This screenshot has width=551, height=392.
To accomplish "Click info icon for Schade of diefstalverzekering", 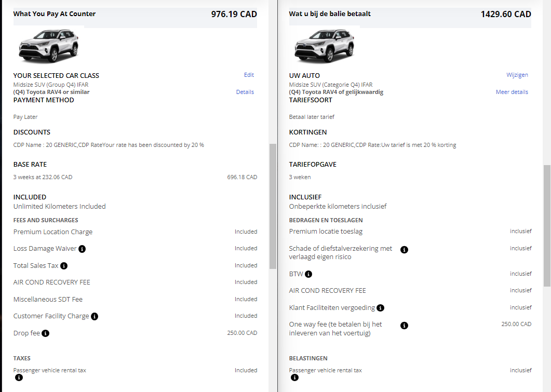I will [x=405, y=250].
